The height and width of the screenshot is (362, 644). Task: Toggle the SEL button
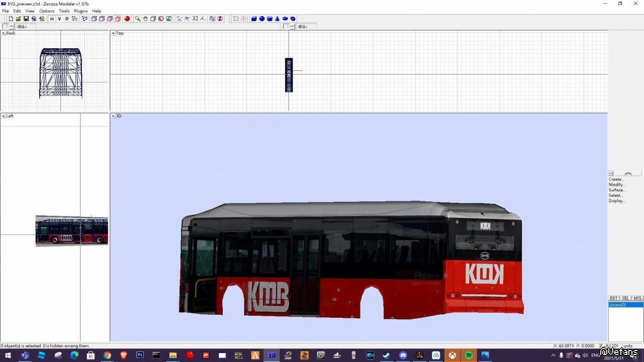[625, 298]
